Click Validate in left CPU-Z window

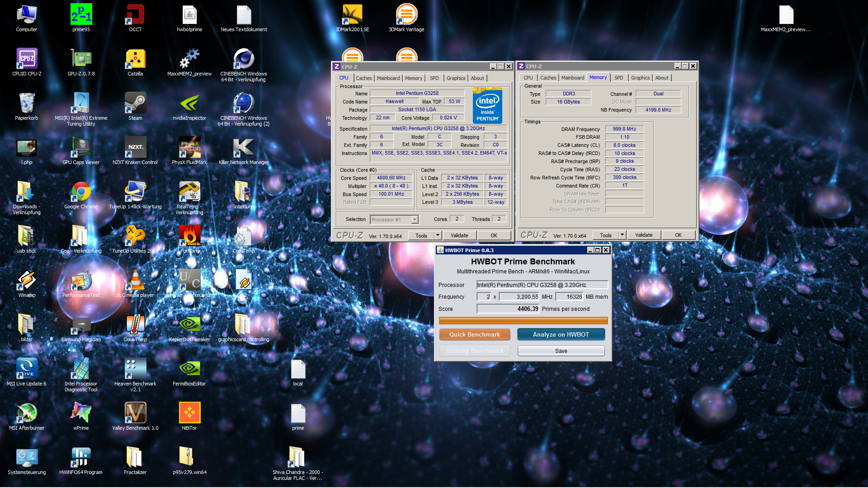click(459, 235)
